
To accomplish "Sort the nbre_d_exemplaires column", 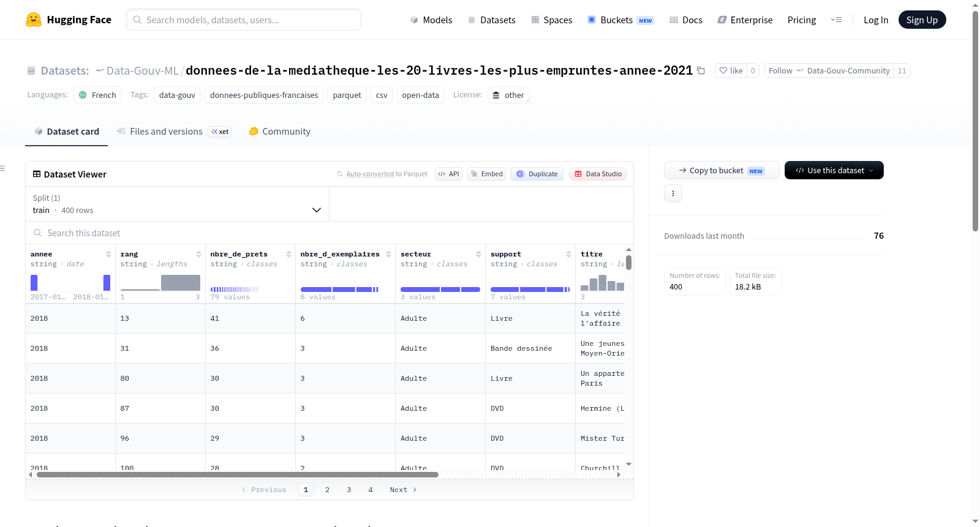I will click(x=388, y=254).
